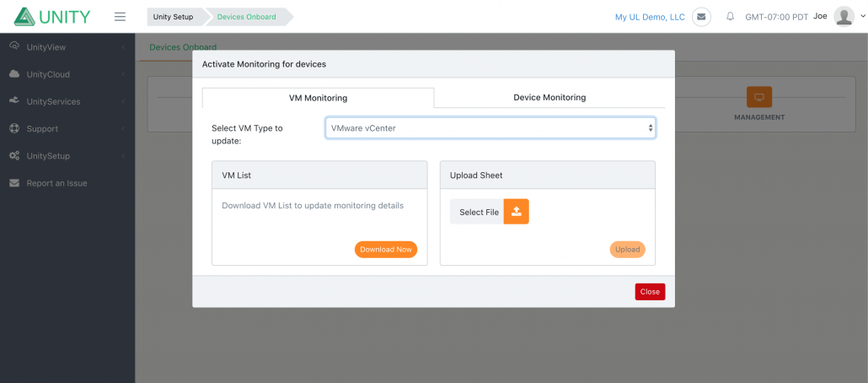Screen dimensions: 868x383
Task: Click the Report an Issue envelope icon
Action: pos(15,183)
